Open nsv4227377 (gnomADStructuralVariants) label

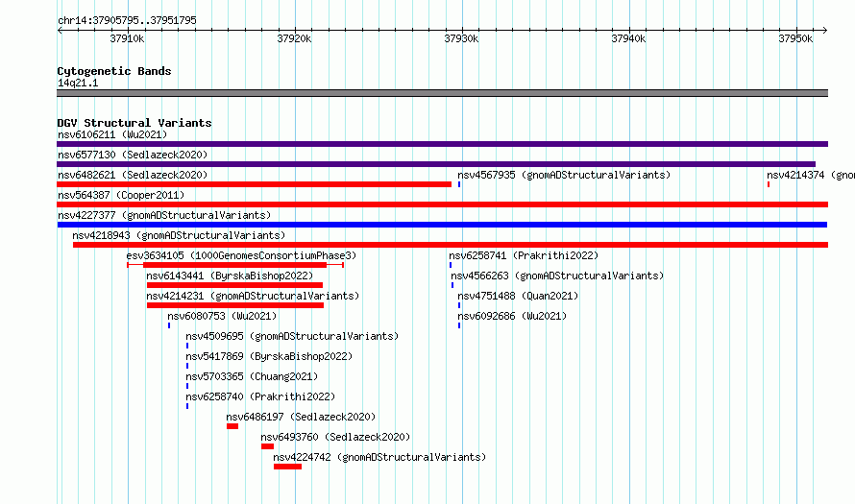[x=164, y=215]
